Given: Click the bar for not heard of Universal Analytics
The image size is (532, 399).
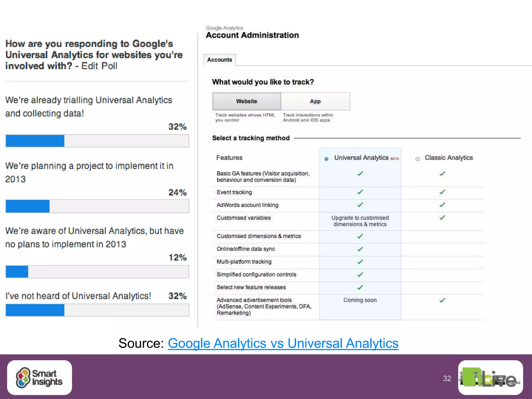Looking at the screenshot, I should [x=97, y=310].
